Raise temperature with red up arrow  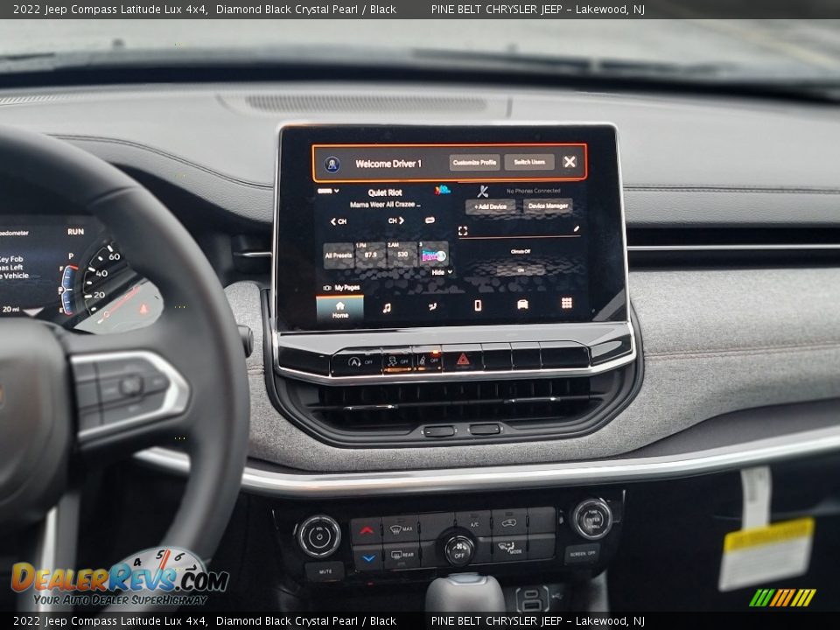(367, 531)
